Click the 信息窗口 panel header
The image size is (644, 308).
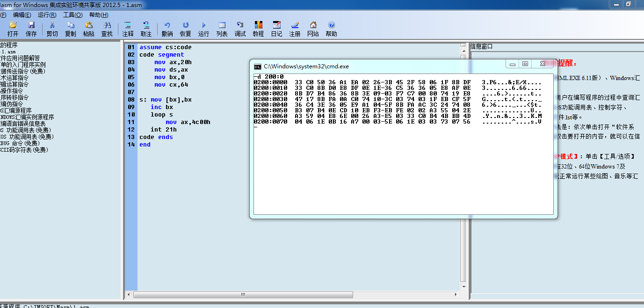point(481,46)
